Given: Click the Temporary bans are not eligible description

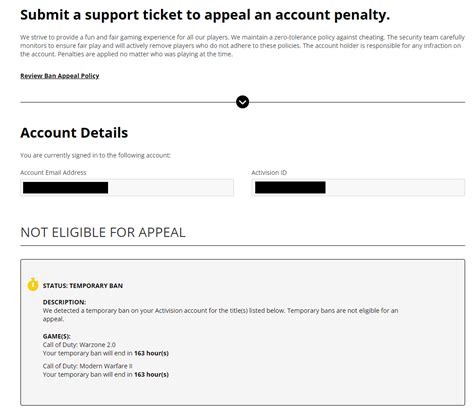Looking at the screenshot, I should 220,315.
